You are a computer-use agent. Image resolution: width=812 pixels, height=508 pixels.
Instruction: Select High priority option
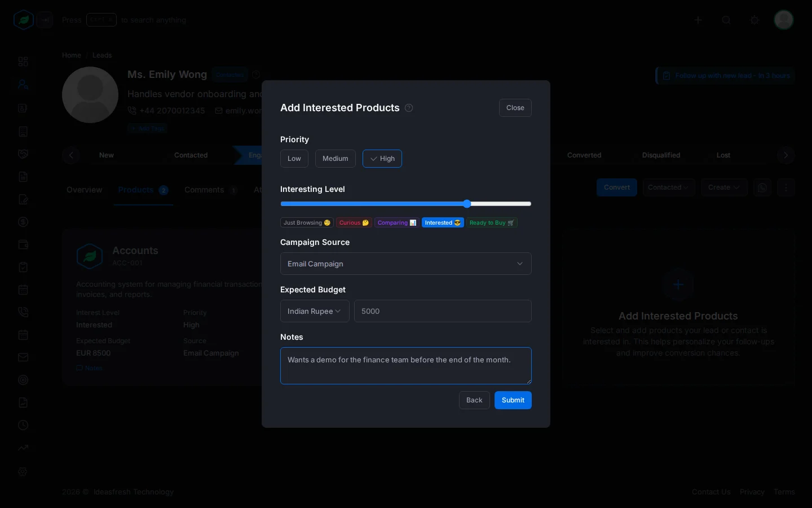382,159
